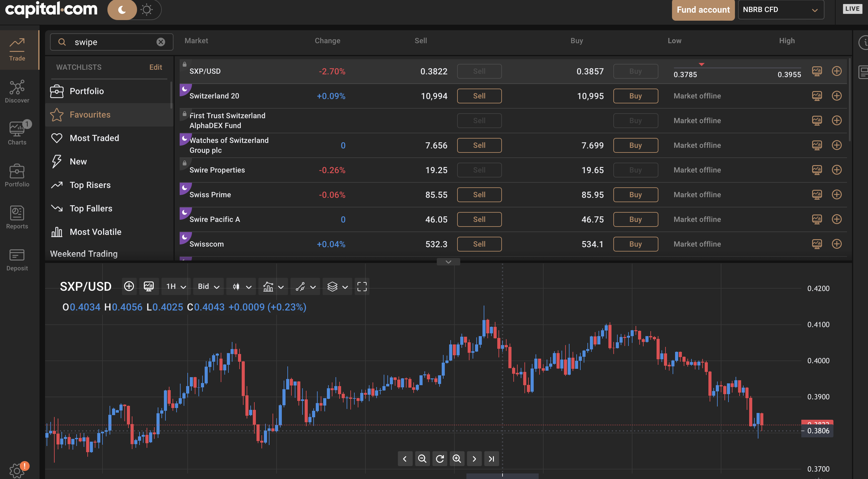The width and height of the screenshot is (868, 479).
Task: Open info panel icon at right edge
Action: coord(864,43)
